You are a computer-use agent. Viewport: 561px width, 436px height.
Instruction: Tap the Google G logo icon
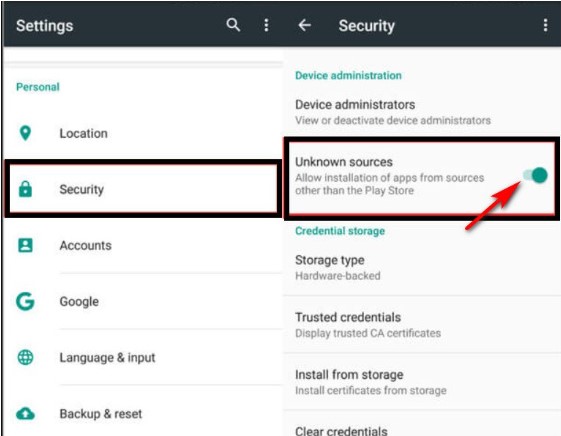25,301
